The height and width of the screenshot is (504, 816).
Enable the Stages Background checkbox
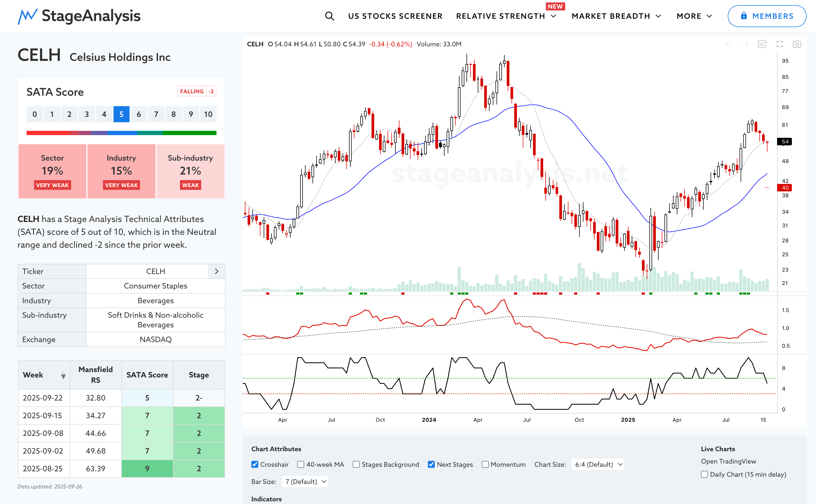[x=356, y=464]
